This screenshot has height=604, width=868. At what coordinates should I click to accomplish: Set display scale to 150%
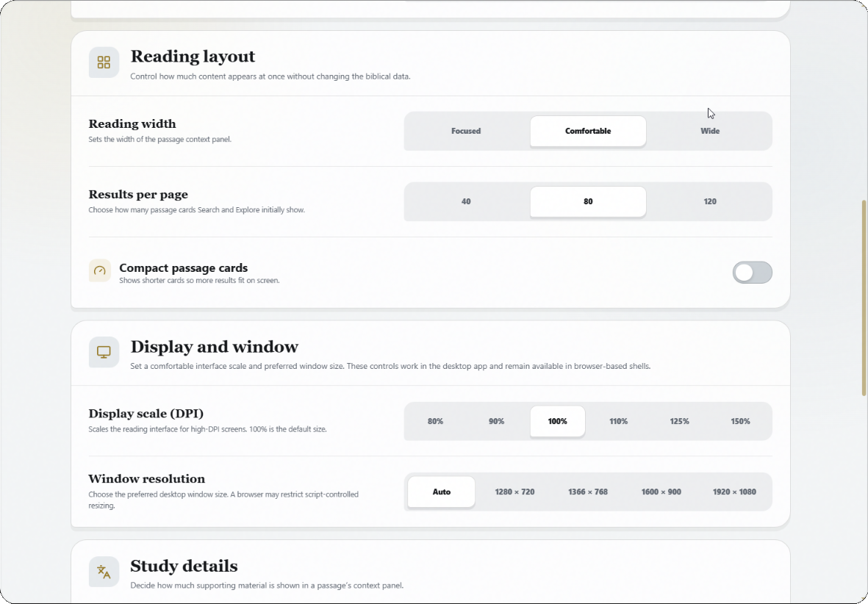point(740,421)
